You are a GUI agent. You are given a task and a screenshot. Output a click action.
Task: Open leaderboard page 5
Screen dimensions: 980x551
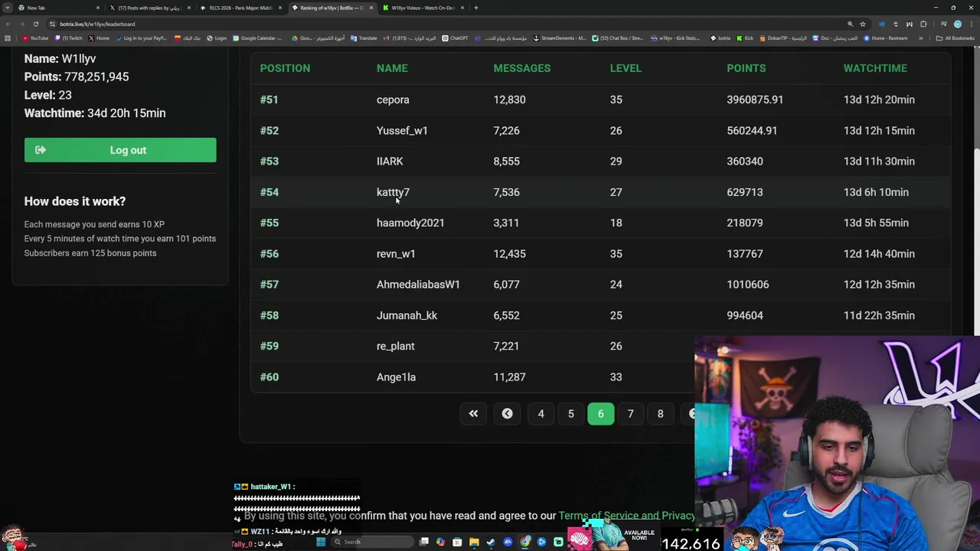(x=570, y=413)
